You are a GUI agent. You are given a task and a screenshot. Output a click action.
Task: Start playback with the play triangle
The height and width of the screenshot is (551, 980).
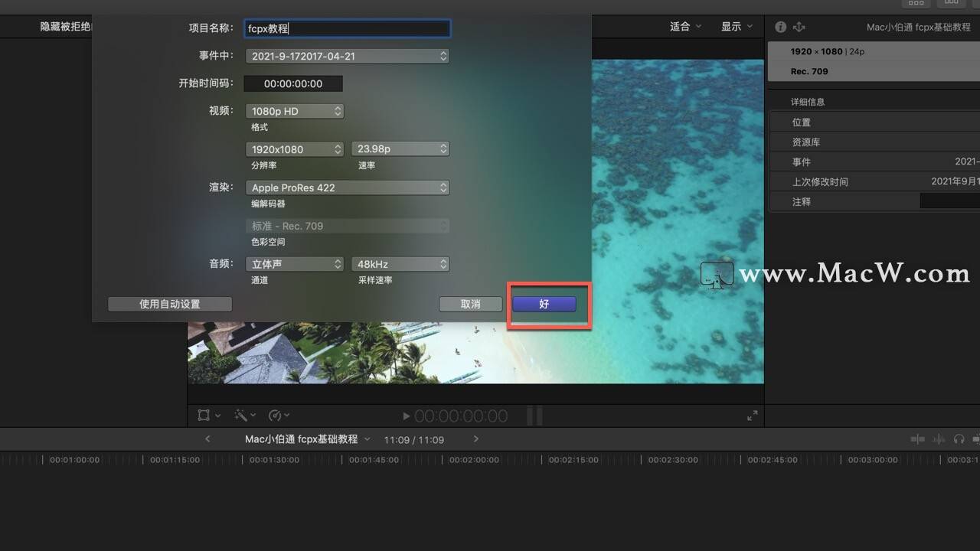407,416
